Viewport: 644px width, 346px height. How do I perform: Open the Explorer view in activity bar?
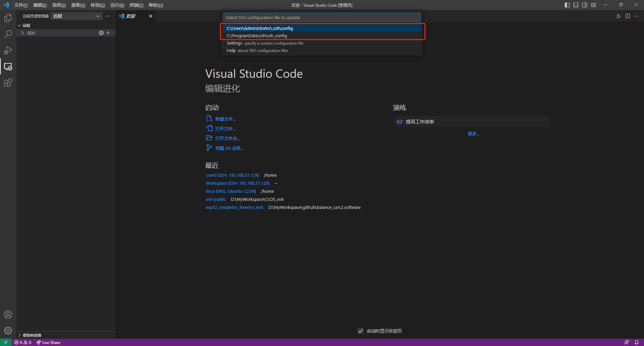[x=8, y=18]
